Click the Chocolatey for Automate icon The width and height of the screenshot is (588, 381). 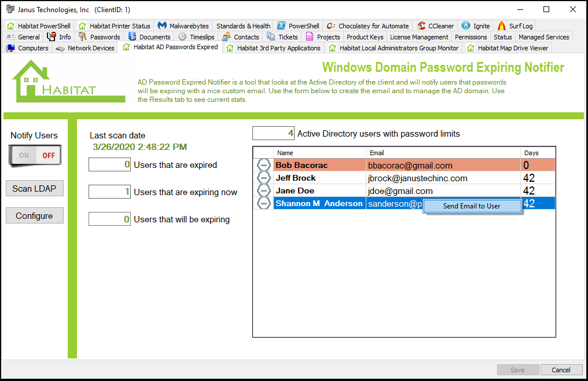tap(330, 25)
